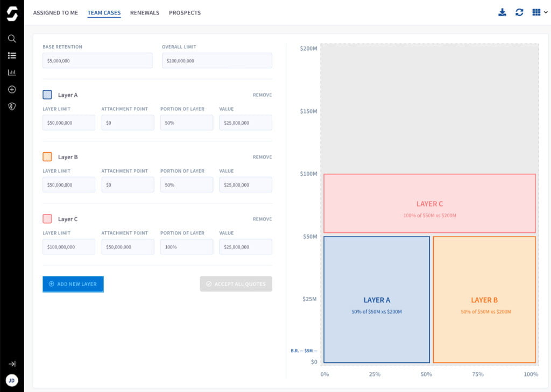Open the PROSPECTS tab
The height and width of the screenshot is (392, 551).
(185, 12)
